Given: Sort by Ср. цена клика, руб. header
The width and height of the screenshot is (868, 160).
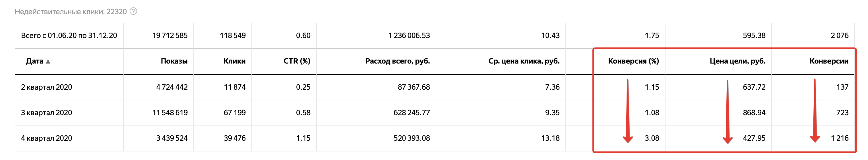Looking at the screenshot, I should click(x=524, y=61).
